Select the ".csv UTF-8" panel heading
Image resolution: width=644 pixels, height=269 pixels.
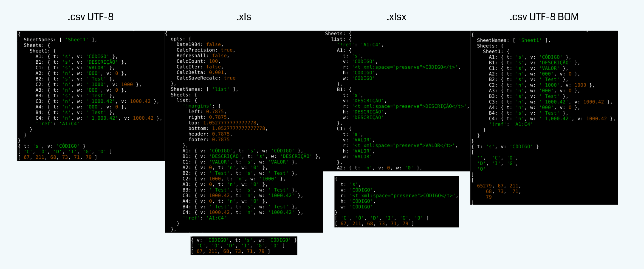[x=91, y=17]
